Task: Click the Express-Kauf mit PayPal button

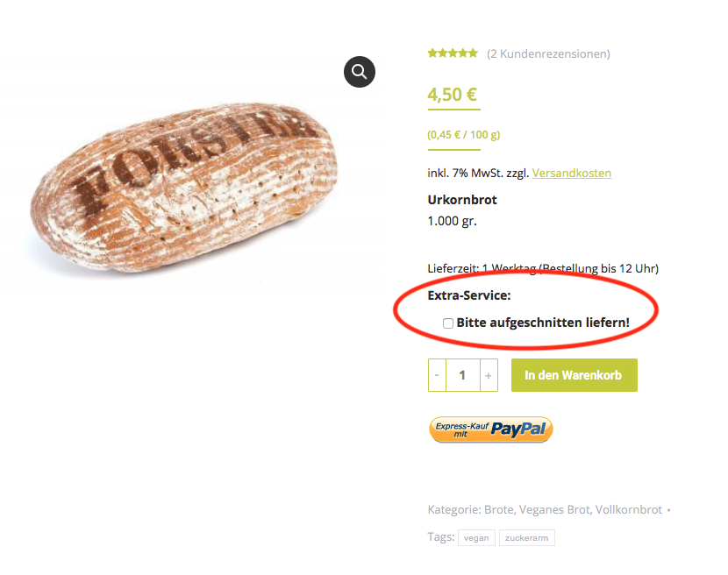Action: click(x=490, y=429)
